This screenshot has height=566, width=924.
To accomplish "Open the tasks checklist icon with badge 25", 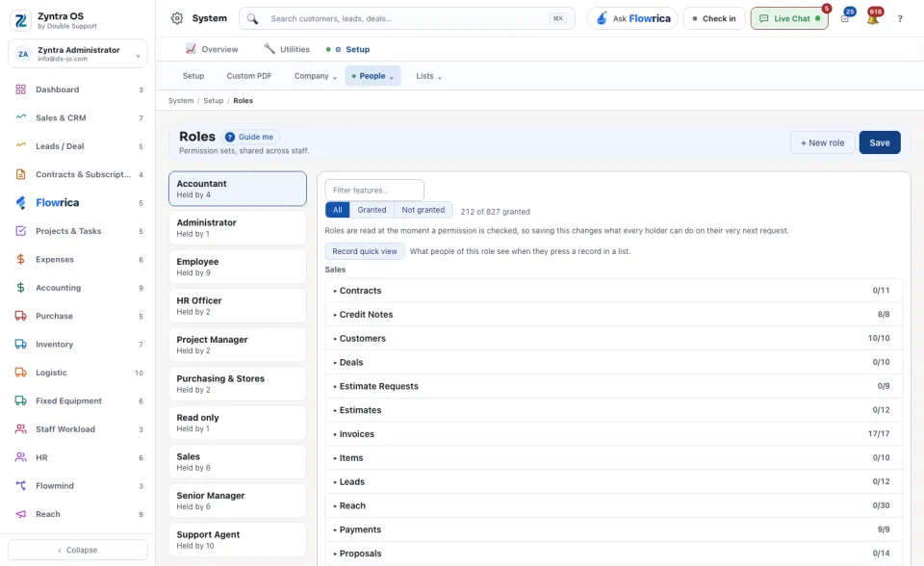I will [845, 19].
